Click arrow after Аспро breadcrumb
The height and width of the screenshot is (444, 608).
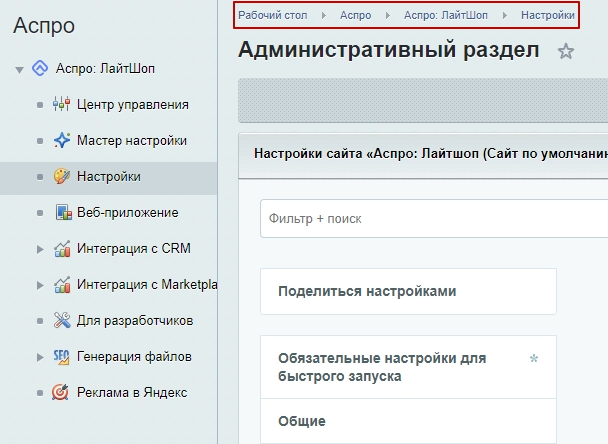click(x=388, y=16)
